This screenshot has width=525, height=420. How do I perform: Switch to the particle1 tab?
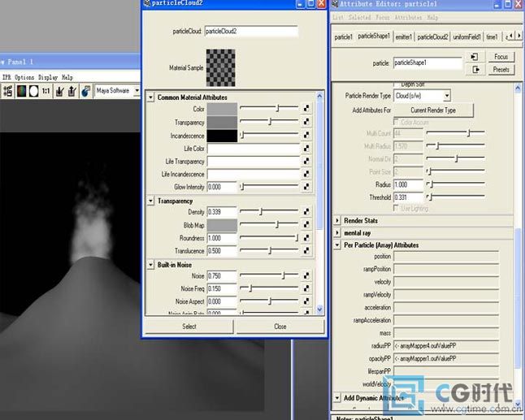click(x=343, y=37)
